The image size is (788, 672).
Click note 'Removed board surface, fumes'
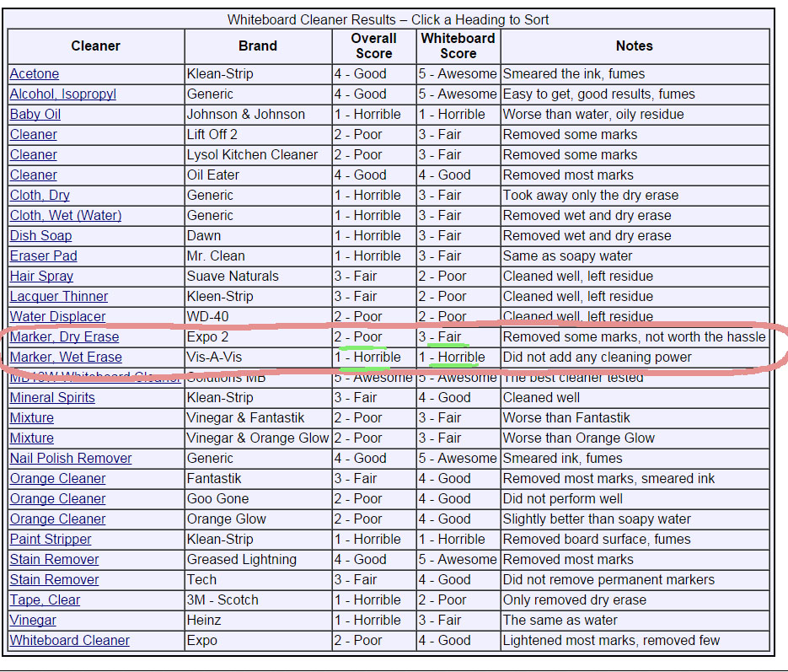point(597,539)
